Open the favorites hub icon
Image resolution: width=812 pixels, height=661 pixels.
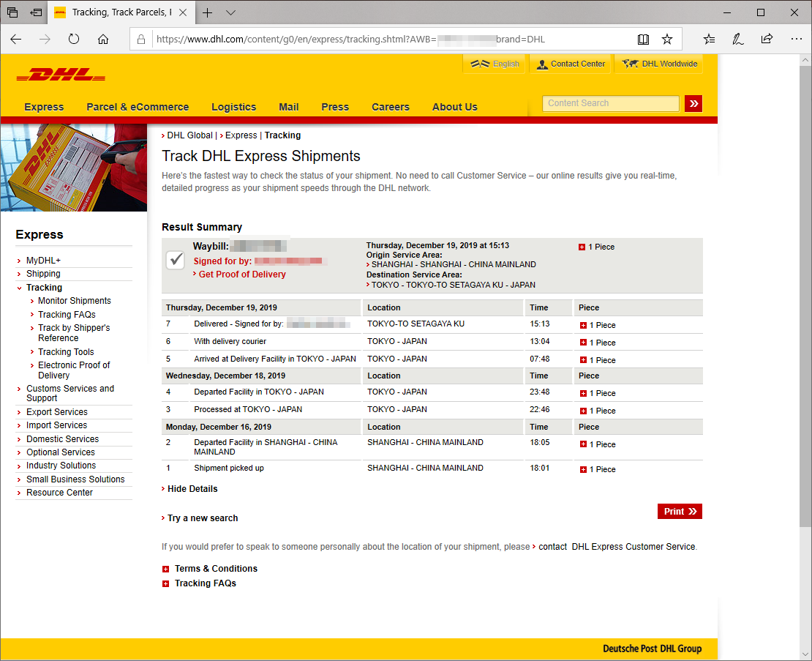click(x=709, y=39)
